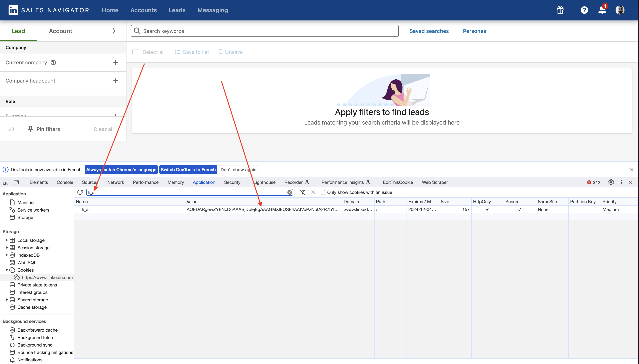
Task: Close the DevTools panel
Action: (630, 182)
